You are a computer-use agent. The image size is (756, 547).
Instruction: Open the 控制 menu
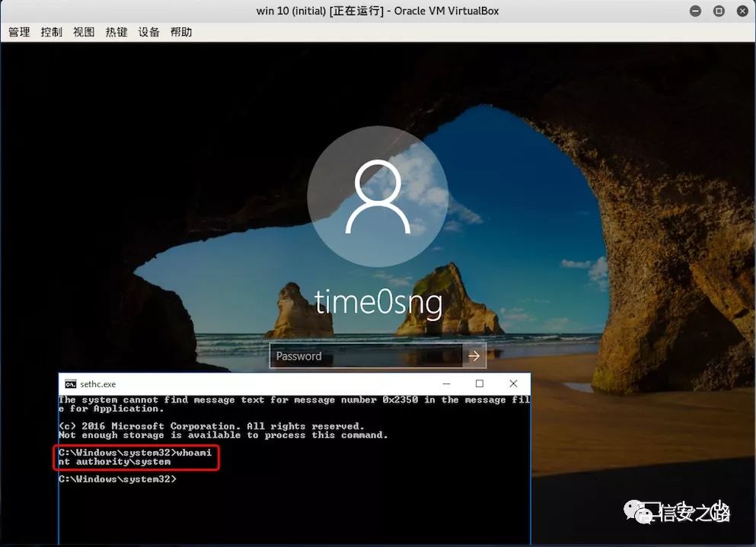coord(52,32)
